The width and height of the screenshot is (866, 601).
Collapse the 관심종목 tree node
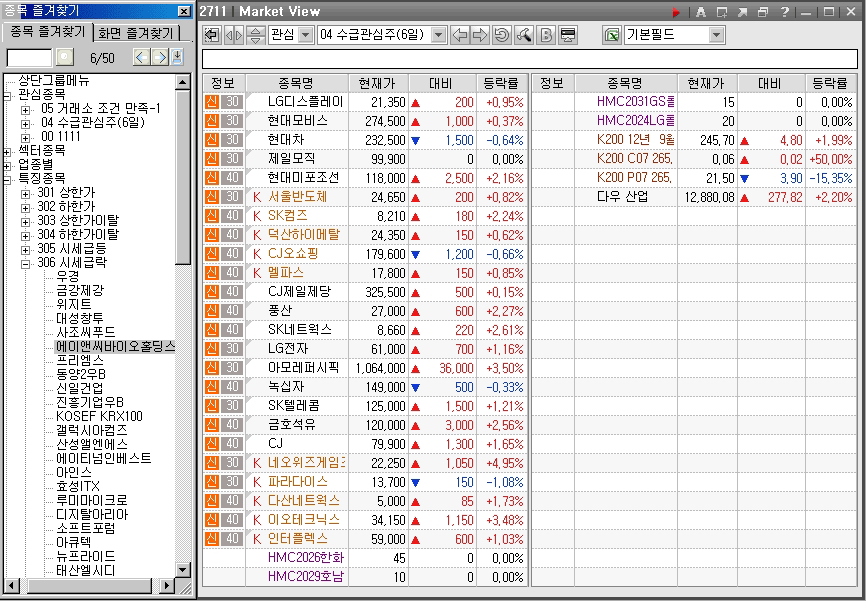click(x=7, y=95)
